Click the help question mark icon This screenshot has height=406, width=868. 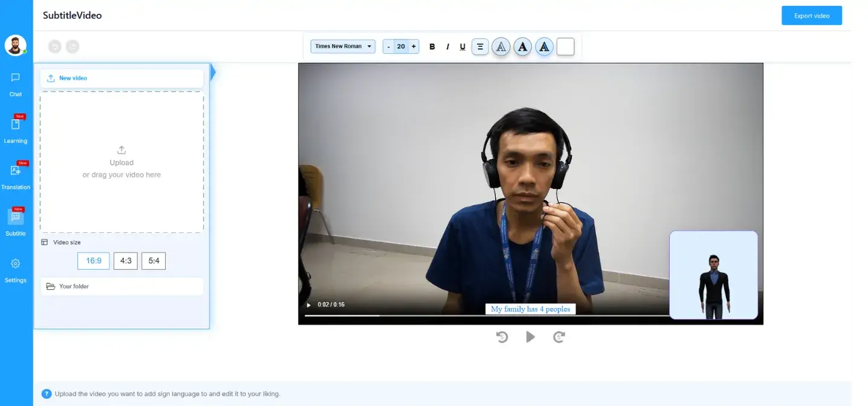coord(47,394)
